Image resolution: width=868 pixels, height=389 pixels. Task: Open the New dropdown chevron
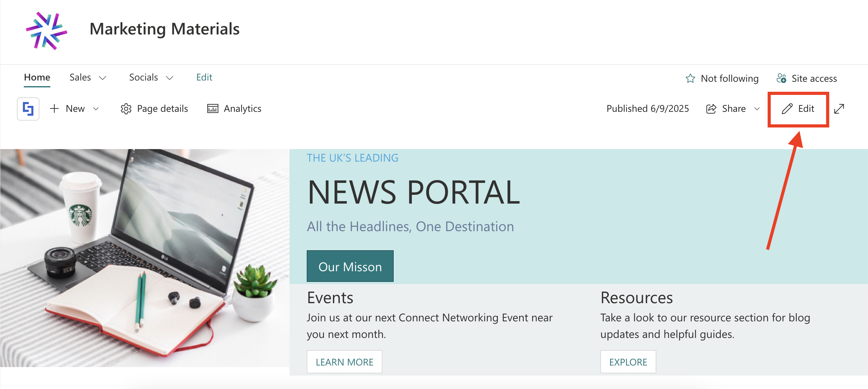96,109
